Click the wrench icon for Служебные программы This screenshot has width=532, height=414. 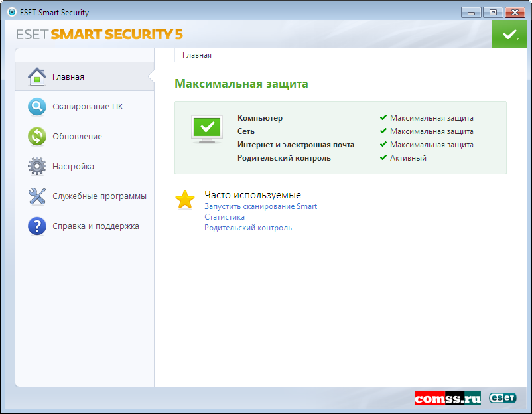coord(36,196)
